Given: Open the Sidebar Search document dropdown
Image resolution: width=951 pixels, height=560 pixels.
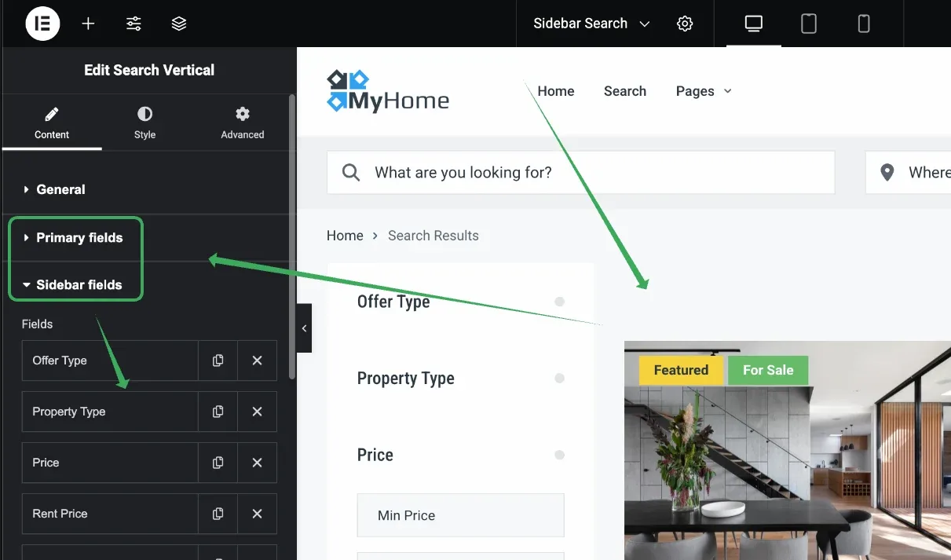Looking at the screenshot, I should (591, 24).
